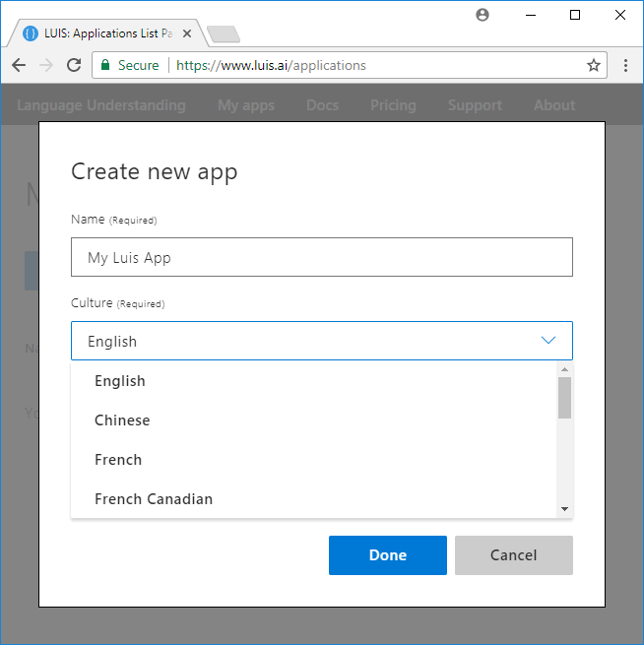Screen dimensions: 644x645
Task: Click the culture list scroll up arrow
Action: click(x=564, y=369)
